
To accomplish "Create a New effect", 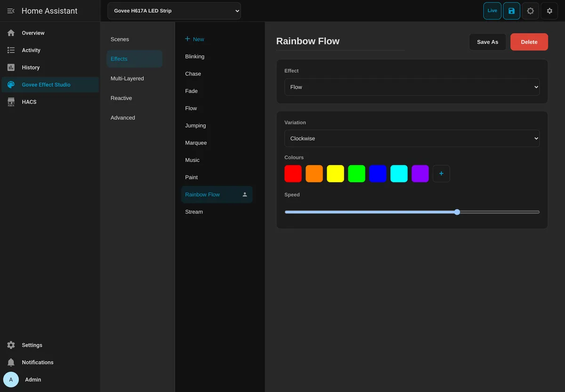I will click(x=217, y=39).
